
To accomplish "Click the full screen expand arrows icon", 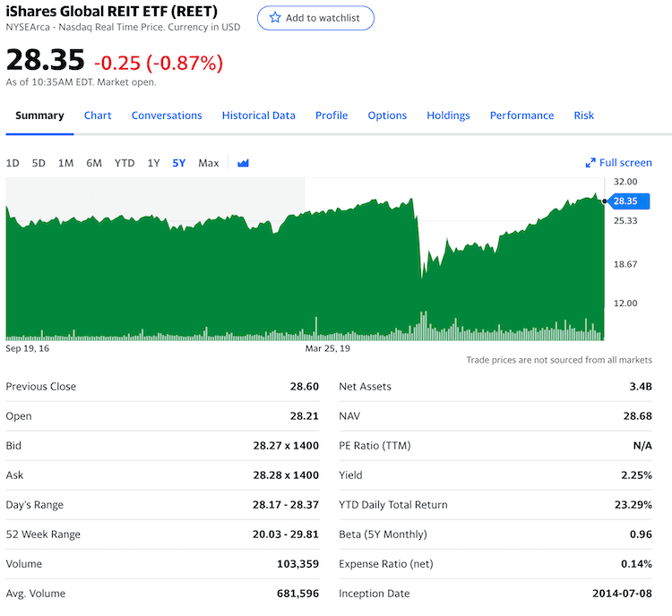I will pyautogui.click(x=590, y=163).
